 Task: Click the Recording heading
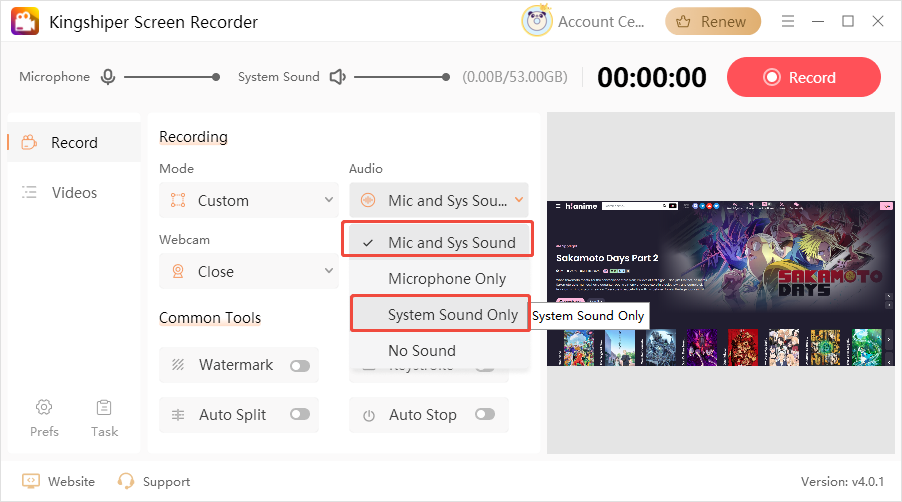click(x=193, y=137)
